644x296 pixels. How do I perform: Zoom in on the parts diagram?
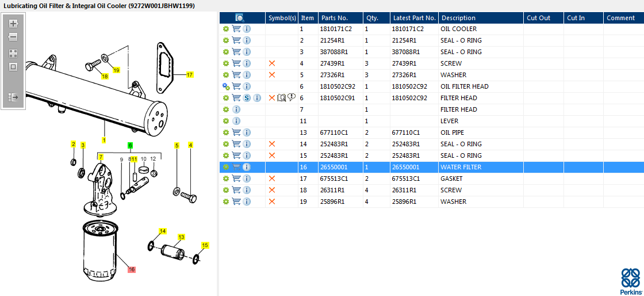coord(13,24)
